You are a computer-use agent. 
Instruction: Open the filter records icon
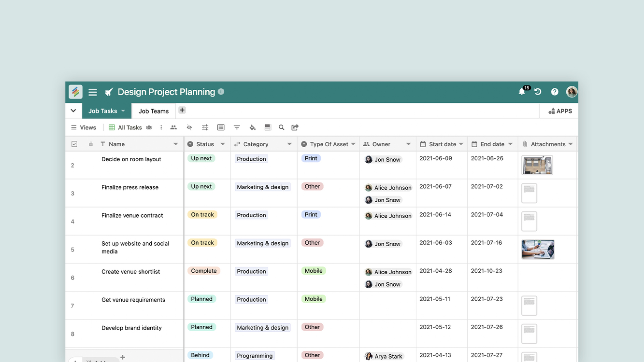pyautogui.click(x=237, y=127)
